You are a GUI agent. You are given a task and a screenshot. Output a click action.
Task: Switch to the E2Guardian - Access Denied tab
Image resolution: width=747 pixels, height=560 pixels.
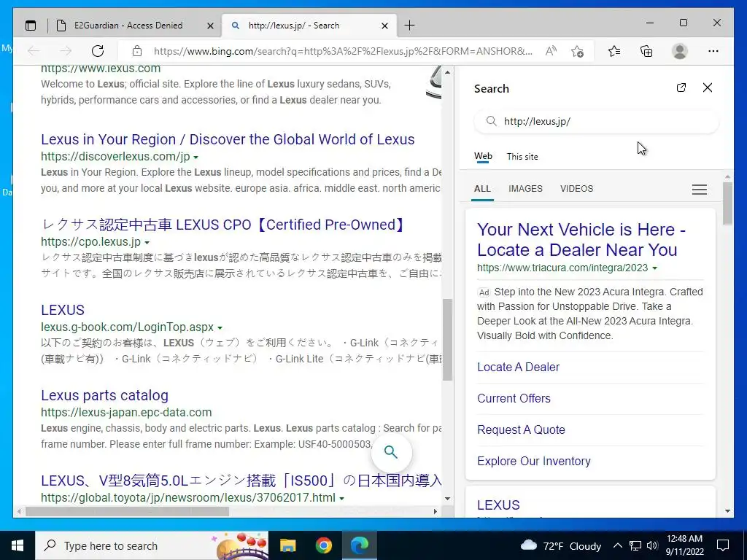click(x=128, y=26)
